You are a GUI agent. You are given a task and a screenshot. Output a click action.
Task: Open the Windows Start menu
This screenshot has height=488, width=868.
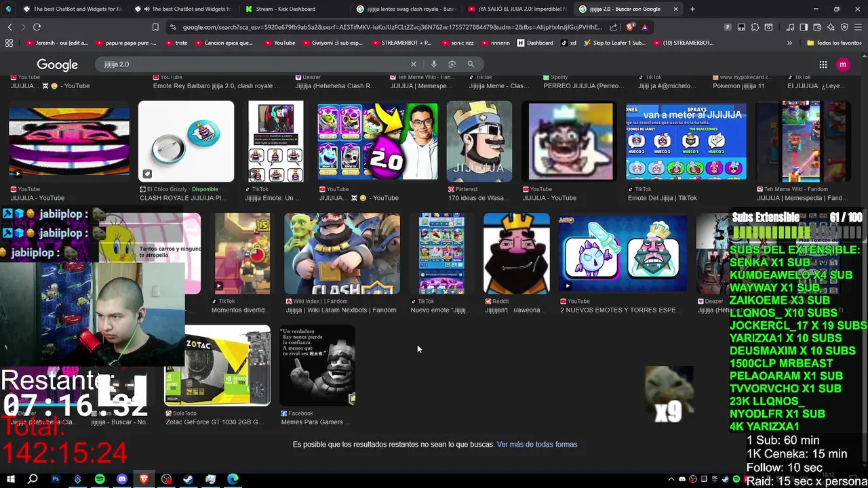point(10,479)
